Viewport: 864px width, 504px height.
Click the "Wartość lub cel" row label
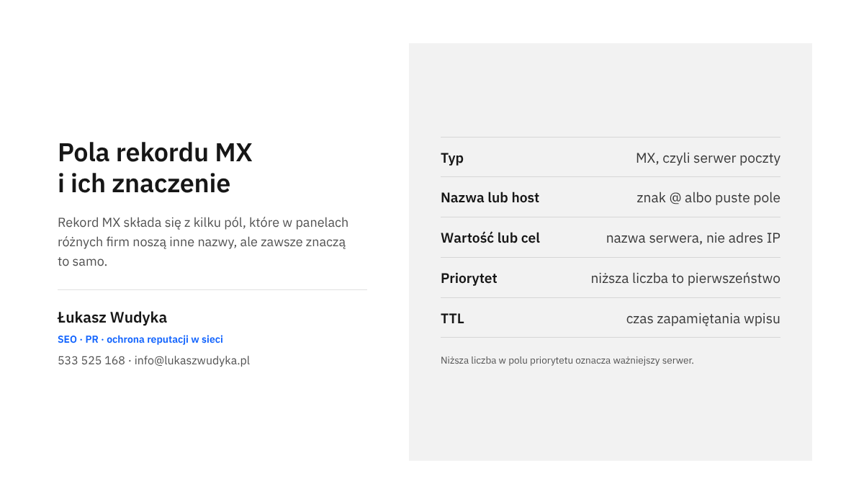coord(490,238)
